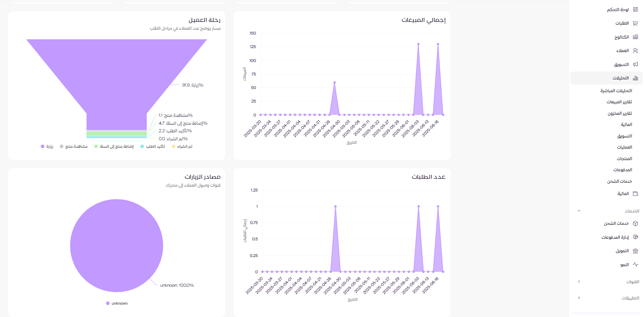The width and height of the screenshot is (644, 317).
Task: Click the purple unknown pie chart slice
Action: point(116,245)
